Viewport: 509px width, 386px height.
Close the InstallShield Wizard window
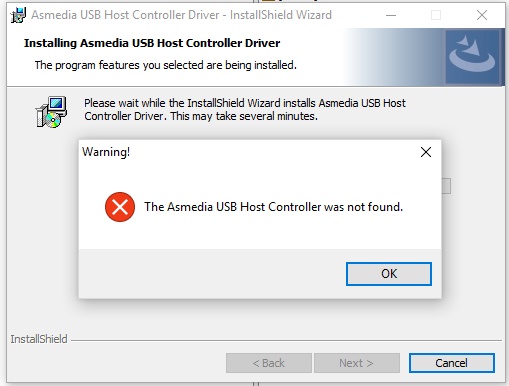pyautogui.click(x=482, y=15)
